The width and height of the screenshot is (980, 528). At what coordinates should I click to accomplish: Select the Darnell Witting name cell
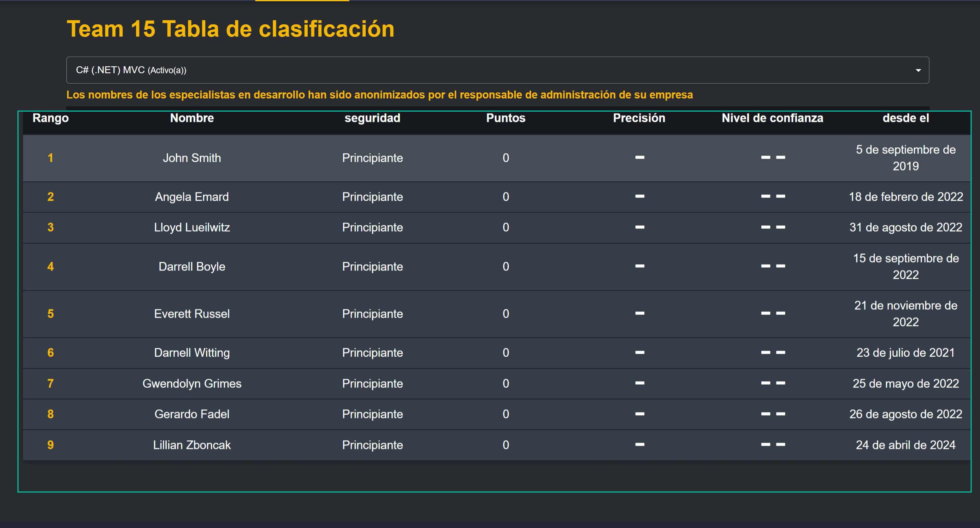click(192, 353)
